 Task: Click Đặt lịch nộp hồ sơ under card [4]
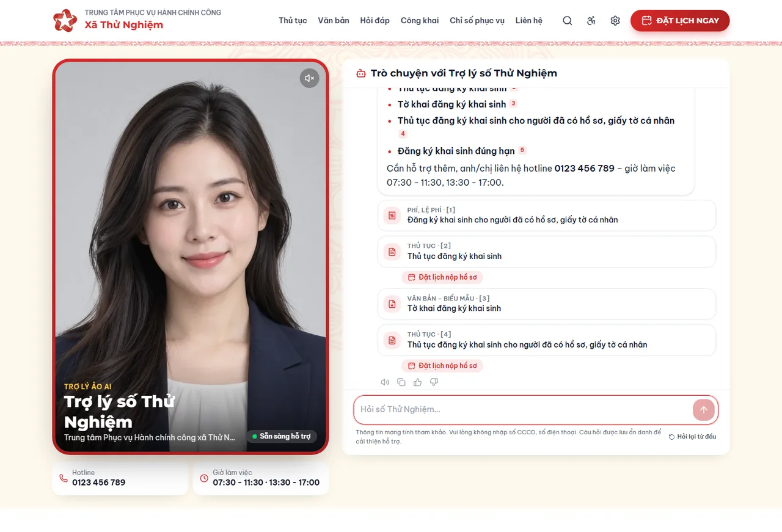[x=442, y=366]
